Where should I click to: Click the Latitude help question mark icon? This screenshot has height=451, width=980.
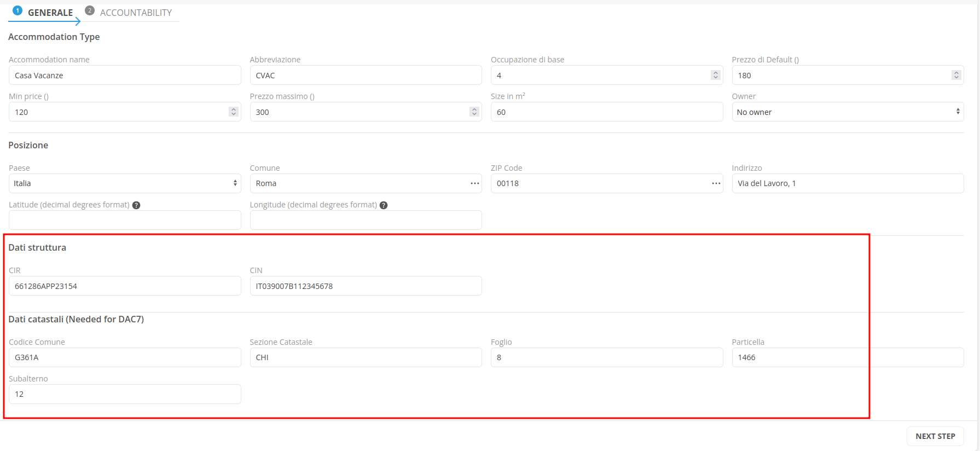pyautogui.click(x=136, y=205)
